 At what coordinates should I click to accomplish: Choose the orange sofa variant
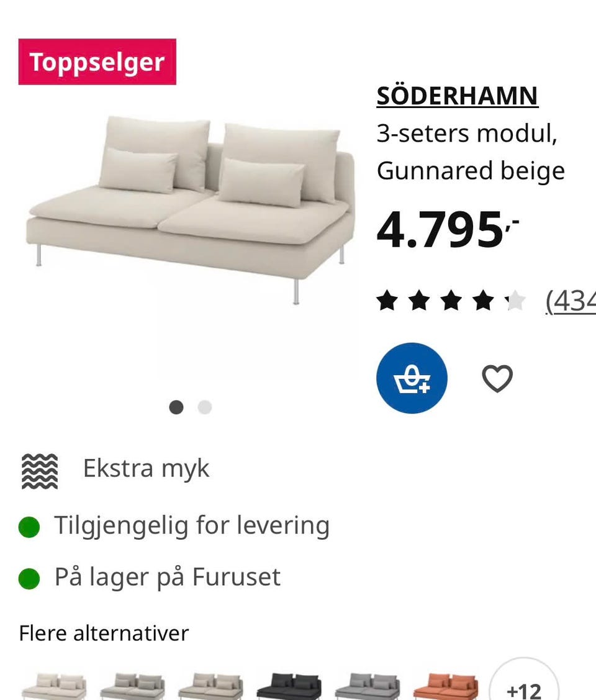[x=445, y=687]
